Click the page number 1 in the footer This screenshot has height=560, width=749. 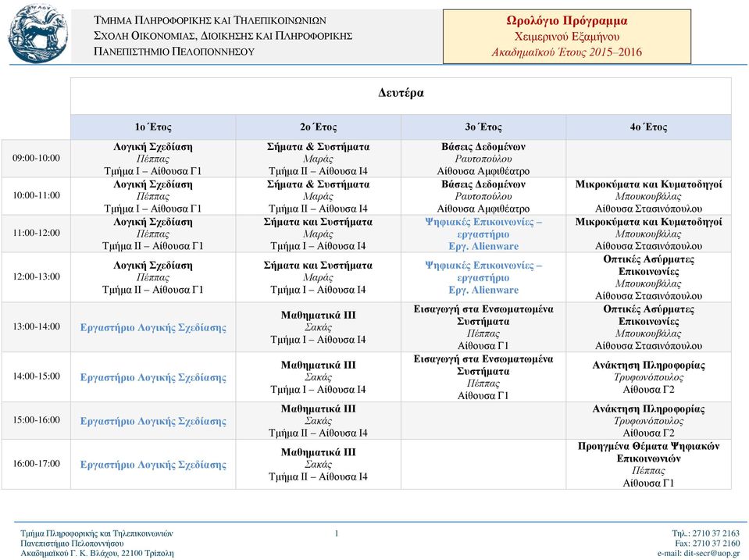[x=337, y=533]
